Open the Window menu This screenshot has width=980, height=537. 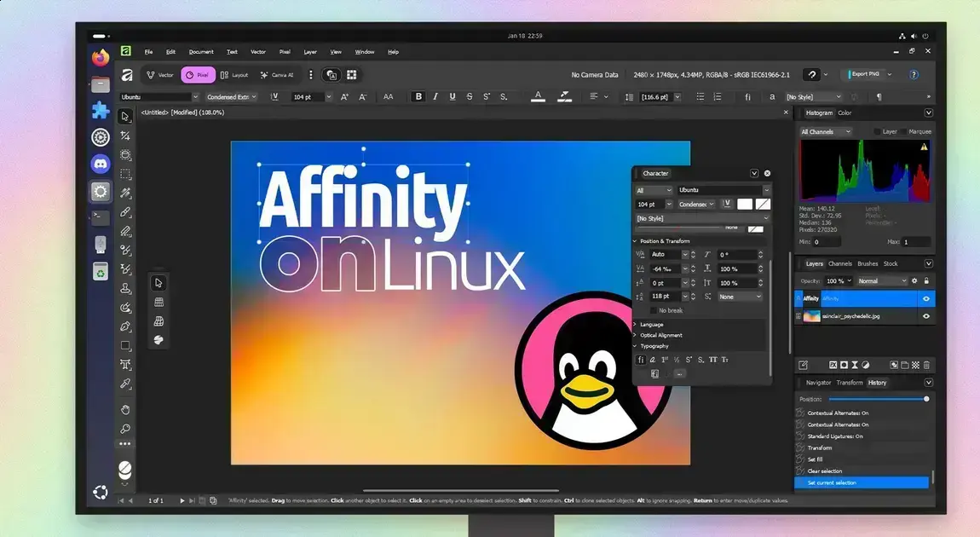(x=365, y=52)
